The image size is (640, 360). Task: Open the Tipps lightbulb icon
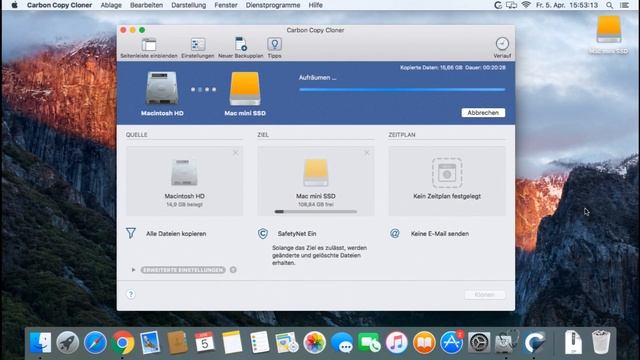tap(274, 44)
